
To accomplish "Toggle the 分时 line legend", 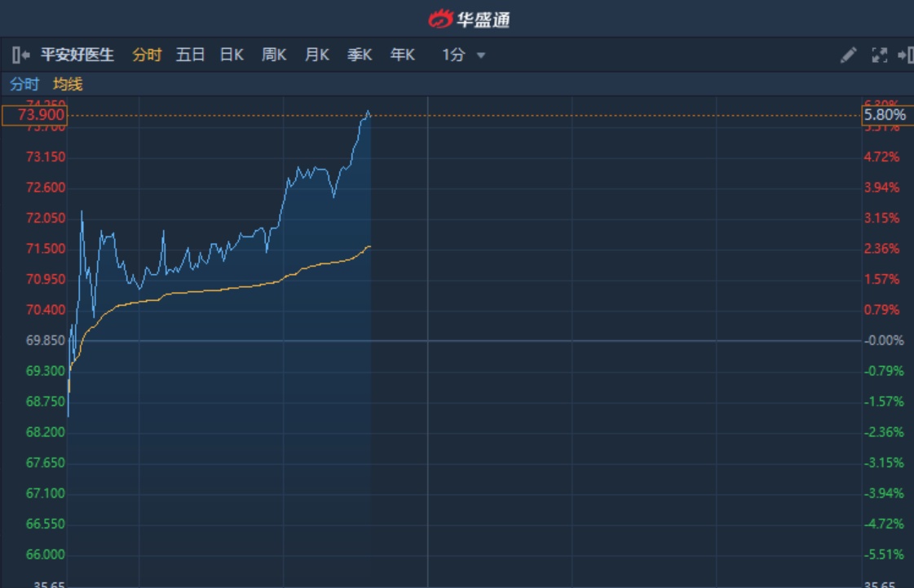I will pos(24,84).
